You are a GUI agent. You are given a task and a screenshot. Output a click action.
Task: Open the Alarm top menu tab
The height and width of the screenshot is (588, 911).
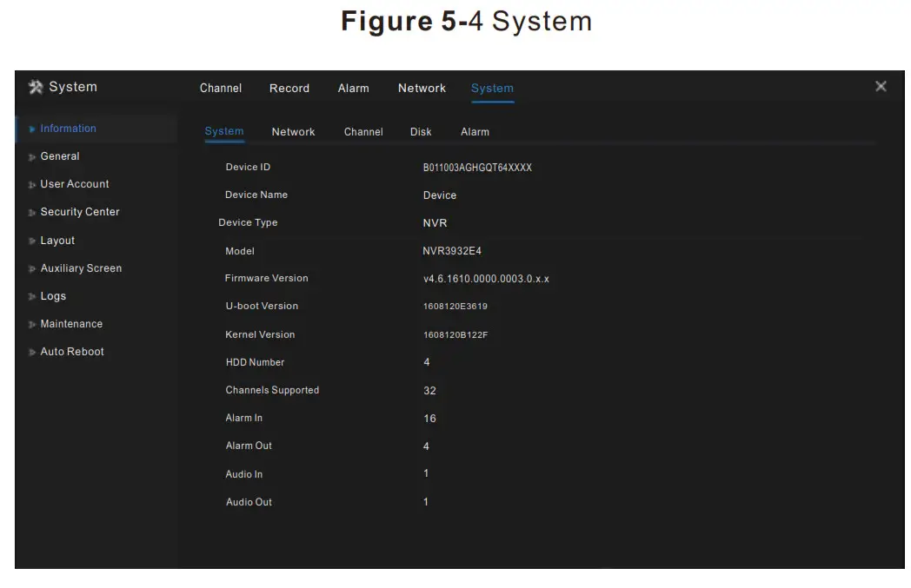click(x=354, y=88)
